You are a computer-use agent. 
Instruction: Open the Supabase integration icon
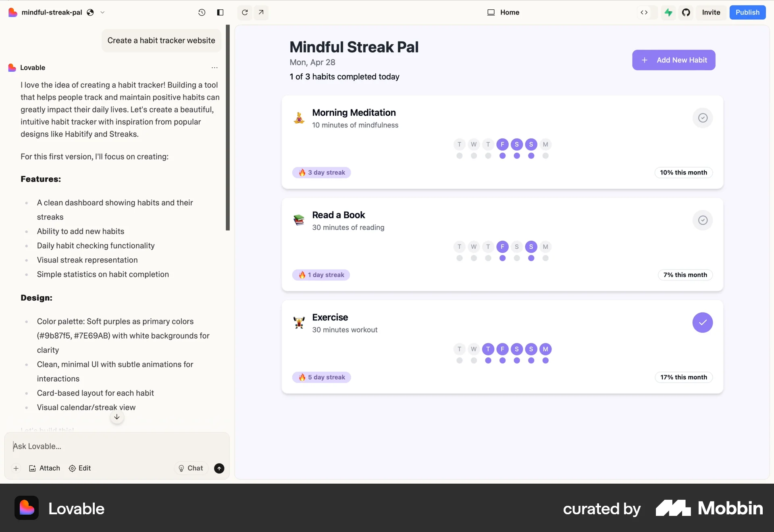pyautogui.click(x=668, y=12)
